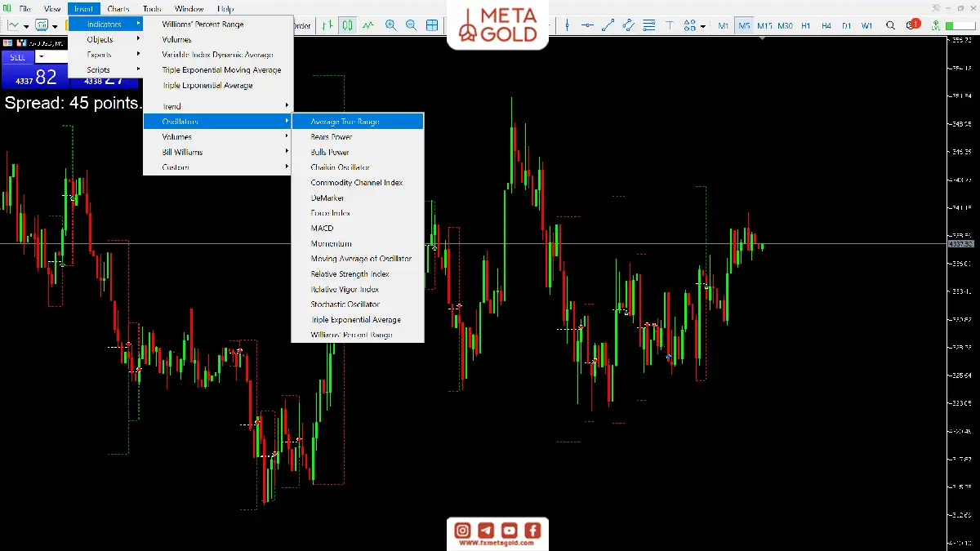Choose MACD from Oscillators list
Viewport: 980px width, 551px height.
(x=358, y=229)
